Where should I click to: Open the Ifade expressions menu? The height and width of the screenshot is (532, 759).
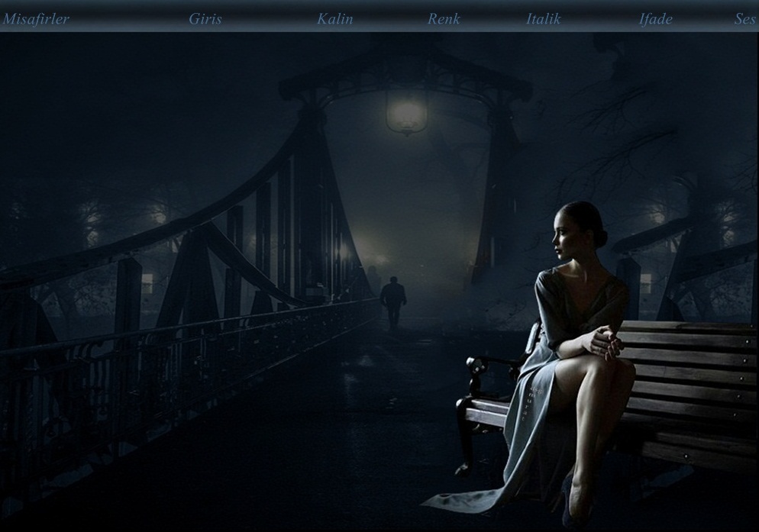[x=655, y=19]
